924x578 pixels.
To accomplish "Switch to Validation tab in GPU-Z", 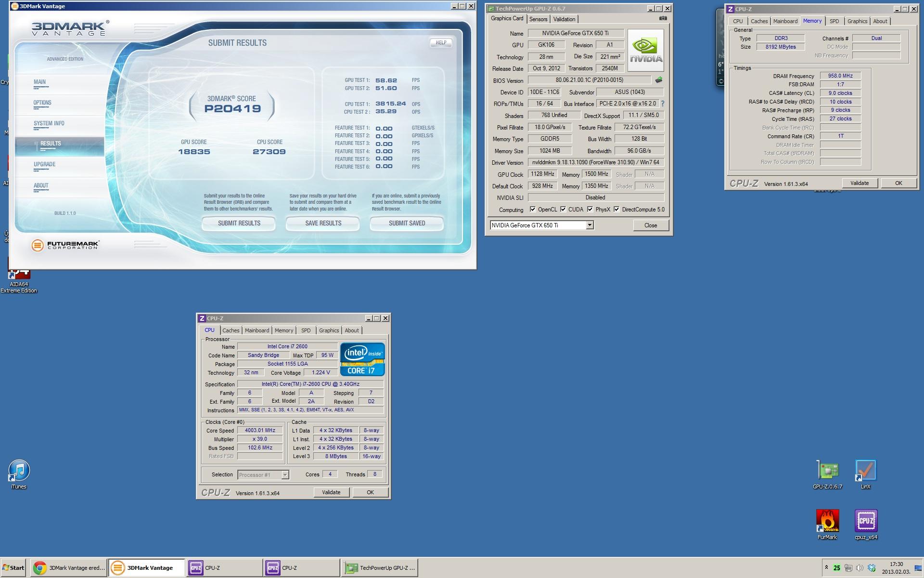I will click(x=564, y=19).
